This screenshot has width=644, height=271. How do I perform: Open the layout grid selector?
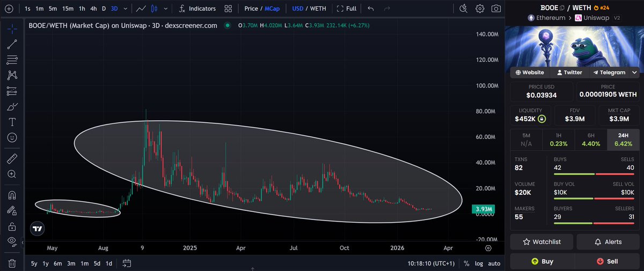click(x=229, y=9)
